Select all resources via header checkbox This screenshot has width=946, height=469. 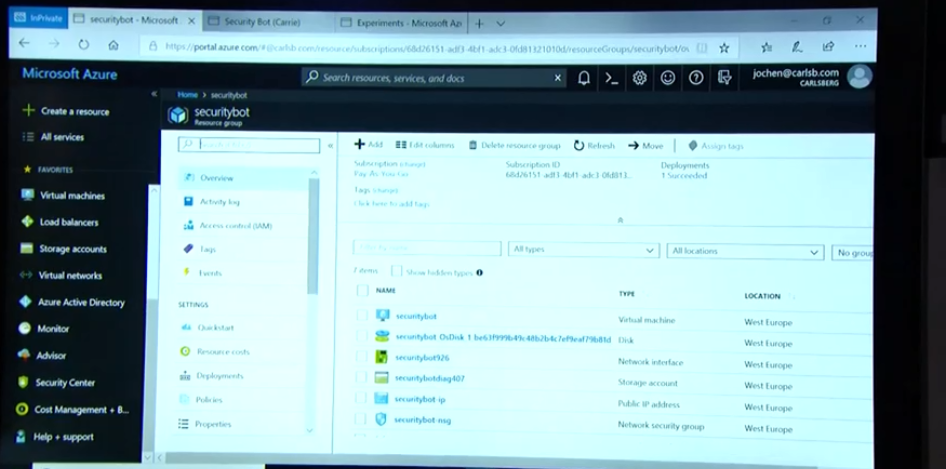click(x=362, y=291)
